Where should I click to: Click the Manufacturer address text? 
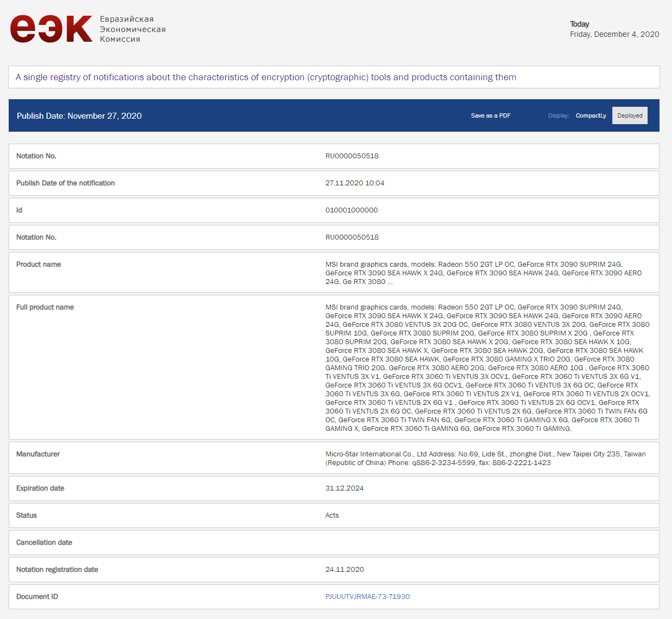[485, 459]
